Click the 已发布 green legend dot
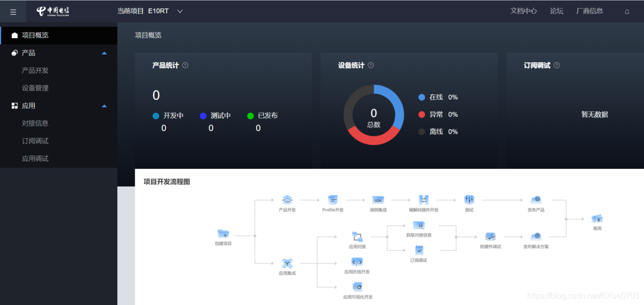 [x=250, y=116]
